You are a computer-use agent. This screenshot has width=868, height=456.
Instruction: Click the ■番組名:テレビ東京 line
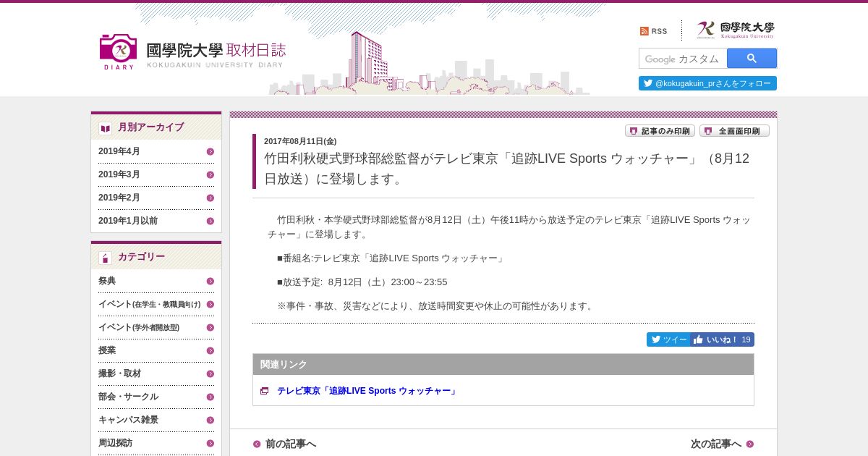click(391, 258)
